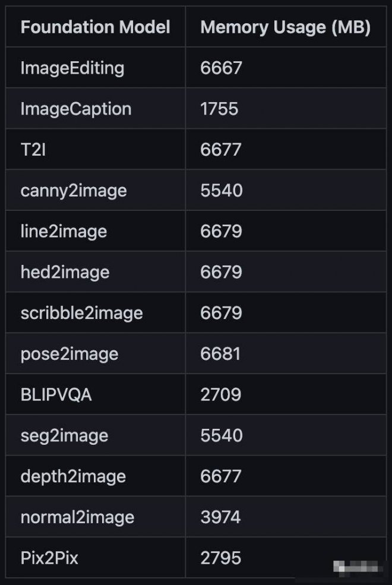Click the Foundation Model column header
The width and height of the screenshot is (392, 585).
[x=95, y=27]
